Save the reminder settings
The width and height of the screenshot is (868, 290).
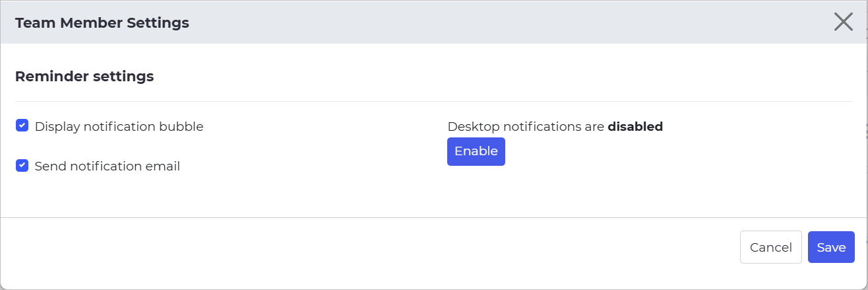[x=831, y=247]
